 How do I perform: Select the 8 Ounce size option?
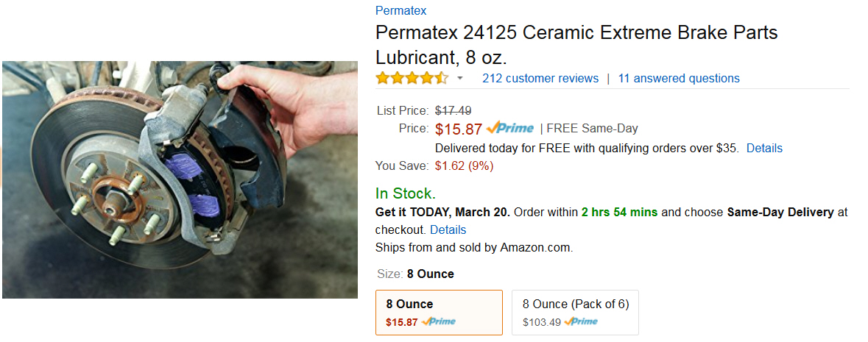pyautogui.click(x=439, y=312)
